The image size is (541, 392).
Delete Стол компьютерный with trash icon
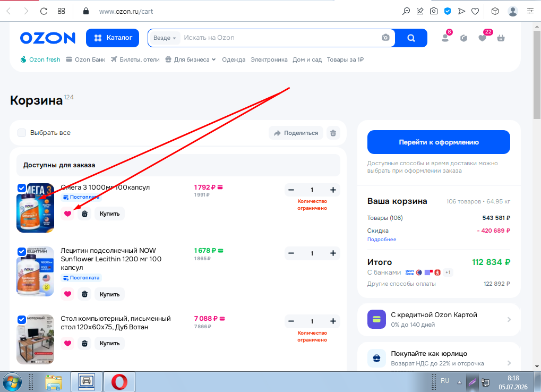pyautogui.click(x=84, y=343)
